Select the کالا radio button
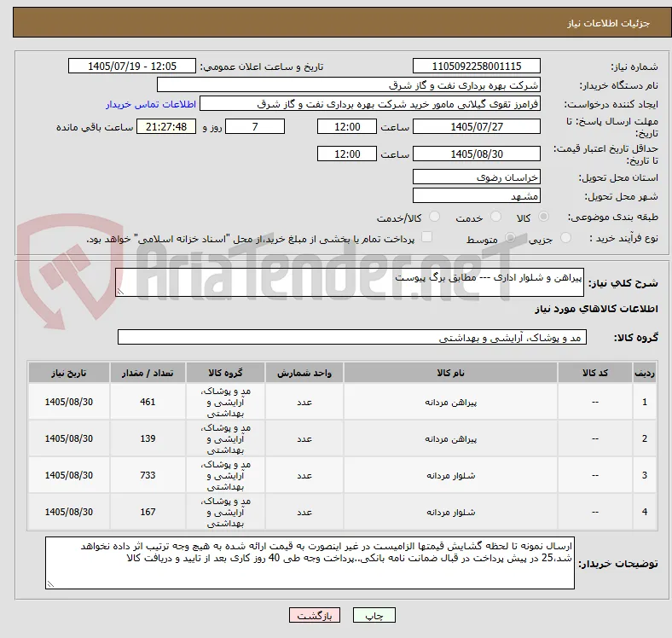This screenshot has width=672, height=638. [543, 217]
